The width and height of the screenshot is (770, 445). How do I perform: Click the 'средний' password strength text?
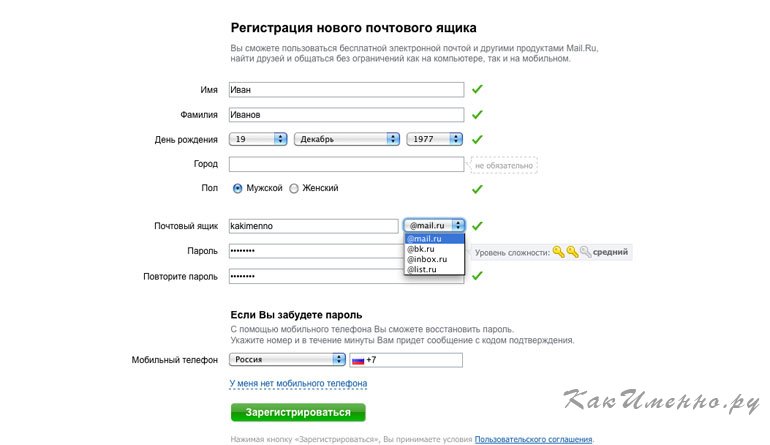(x=610, y=252)
